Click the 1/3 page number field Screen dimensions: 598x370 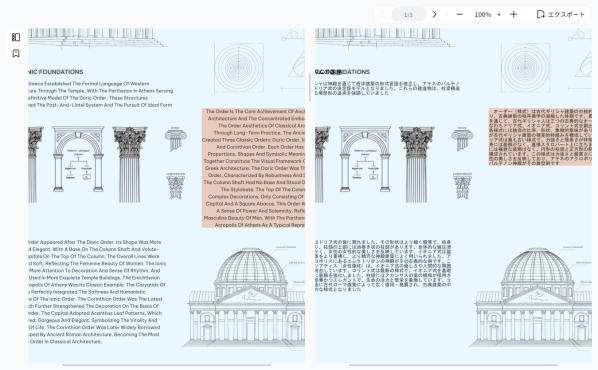click(x=408, y=14)
